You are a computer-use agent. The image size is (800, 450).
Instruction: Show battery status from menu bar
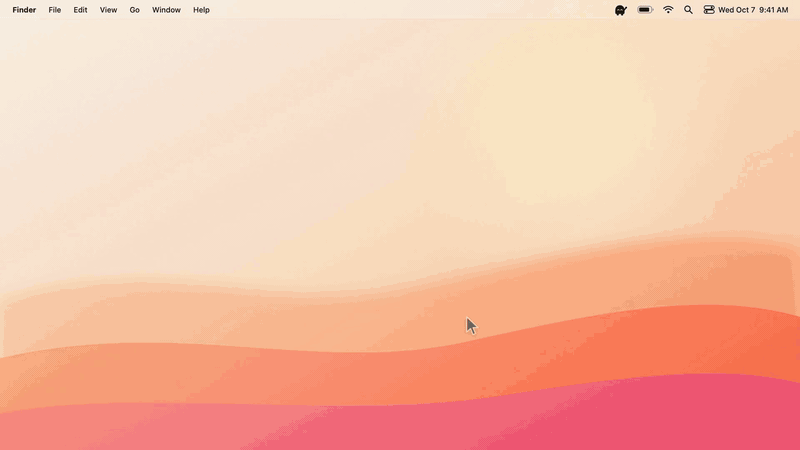645,10
